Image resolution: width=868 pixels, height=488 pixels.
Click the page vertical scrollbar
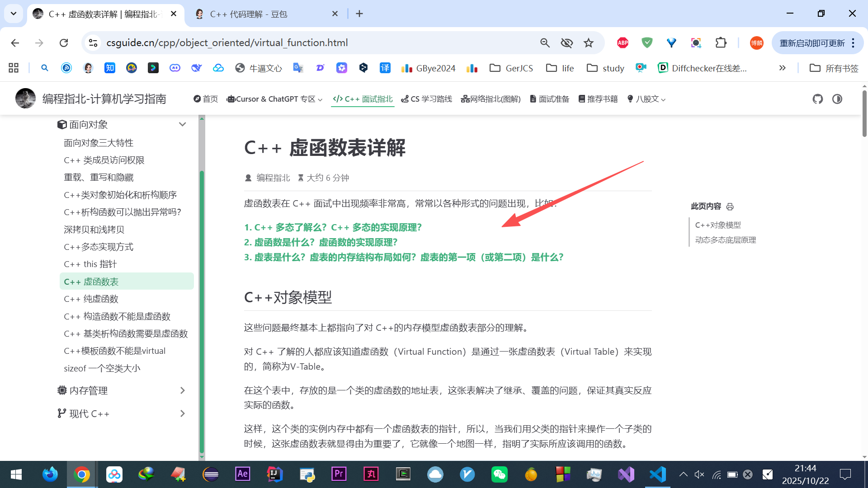coord(864,113)
